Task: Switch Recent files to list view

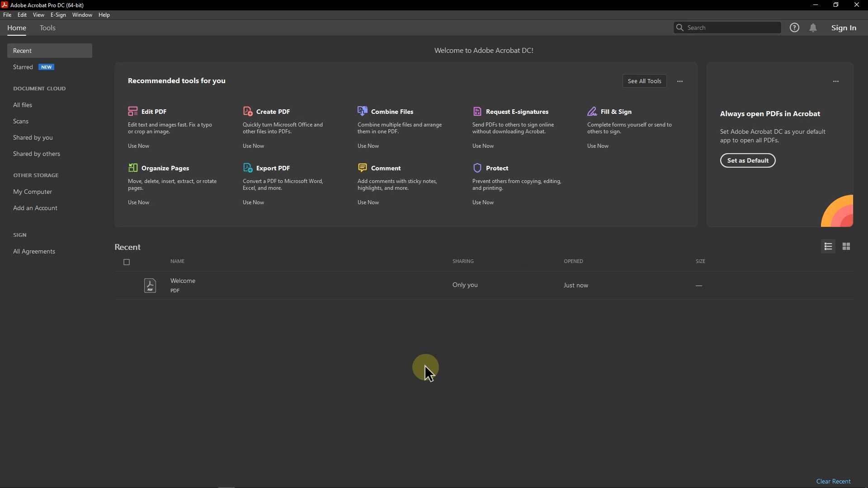Action: pyautogui.click(x=828, y=246)
